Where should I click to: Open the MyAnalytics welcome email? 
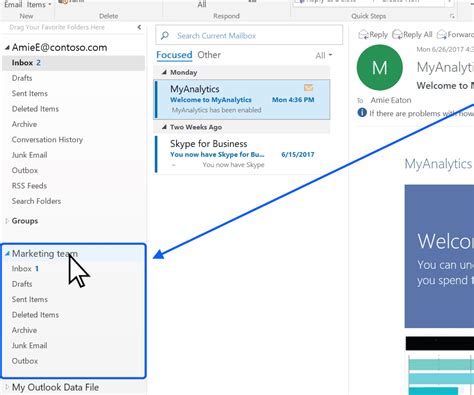coord(242,99)
